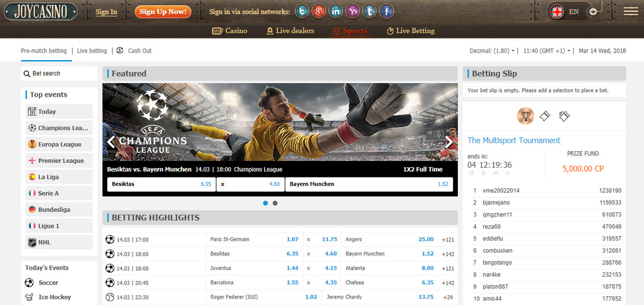Open the 11:40 (GMT +1) timezone dropdown
The image size is (644, 305).
pos(546,51)
